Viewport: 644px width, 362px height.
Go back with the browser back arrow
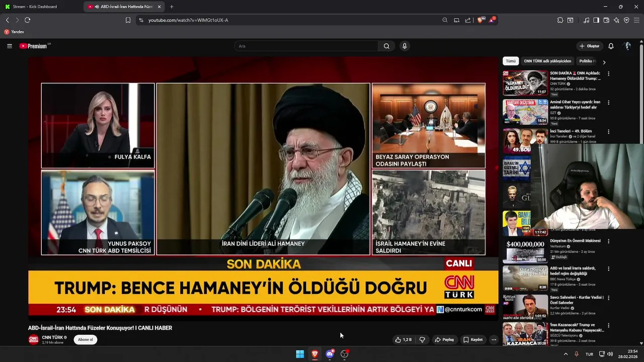point(7,20)
